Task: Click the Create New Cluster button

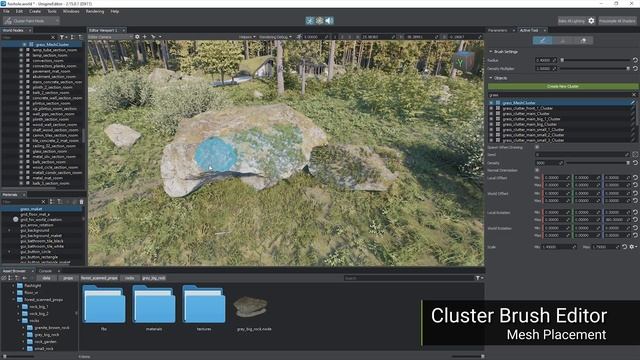Action: click(563, 87)
